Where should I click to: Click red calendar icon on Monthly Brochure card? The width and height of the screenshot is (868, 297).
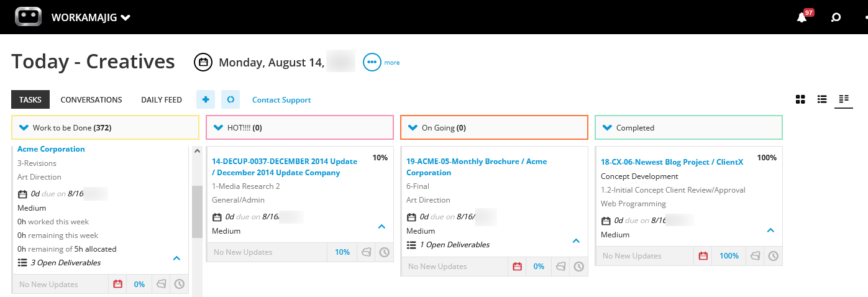[x=517, y=266]
